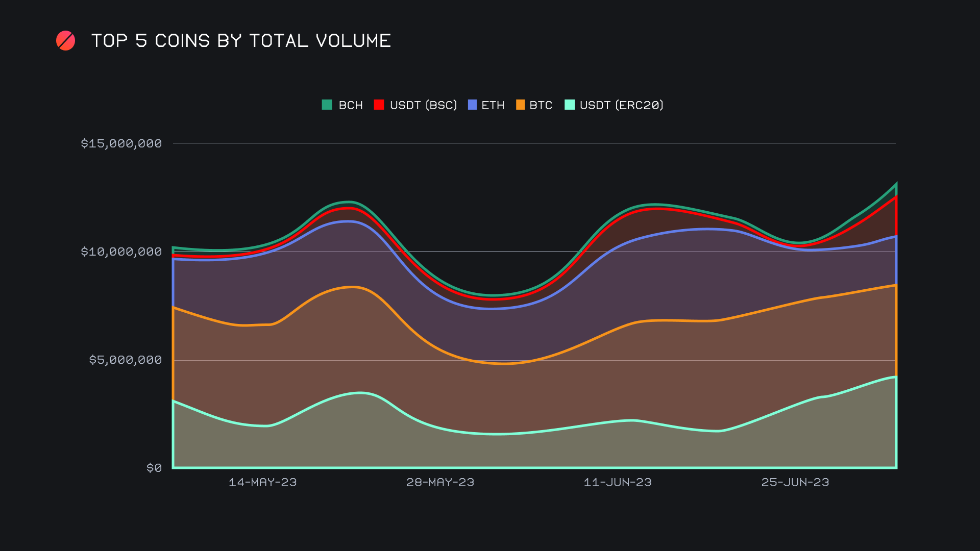Click the USDT (BSC) red legend swatch
The height and width of the screenshot is (551, 980).
379,105
